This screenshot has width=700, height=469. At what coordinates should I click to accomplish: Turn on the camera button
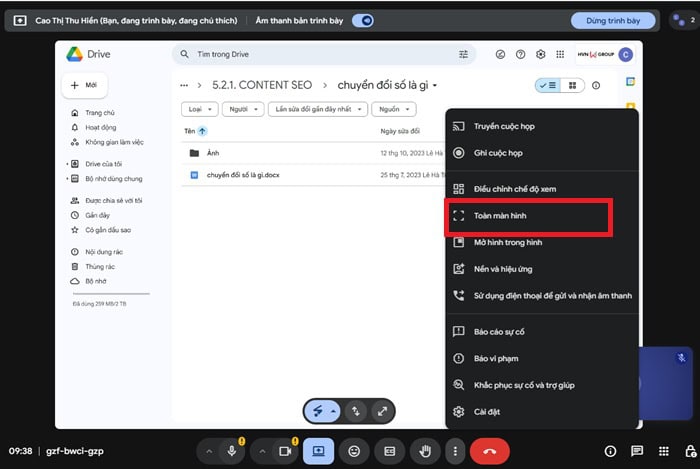point(284,451)
